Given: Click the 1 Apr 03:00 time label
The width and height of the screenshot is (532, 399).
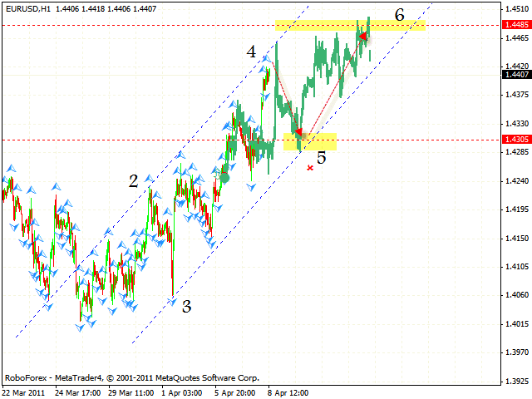Looking at the screenshot, I should [182, 393].
